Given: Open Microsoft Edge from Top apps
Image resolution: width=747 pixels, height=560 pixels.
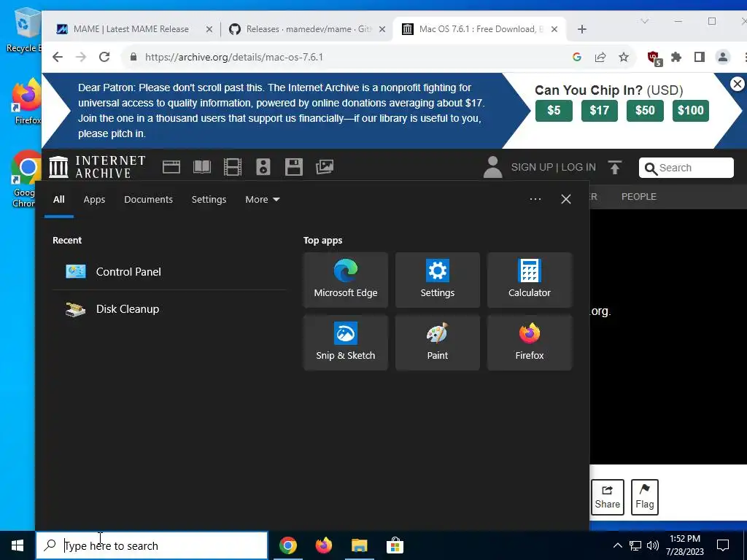Looking at the screenshot, I should tap(345, 280).
